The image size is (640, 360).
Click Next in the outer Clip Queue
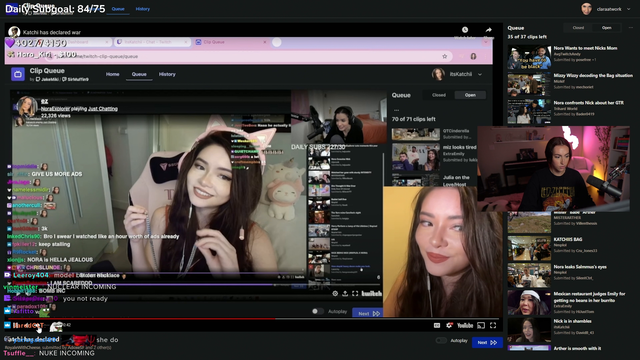[487, 342]
